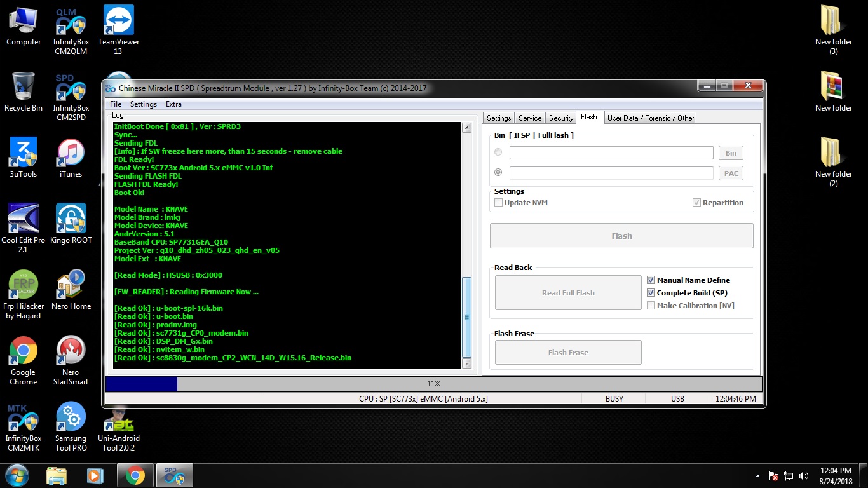Click the Flash Erase button
Screen dimensions: 868x488
pyautogui.click(x=568, y=353)
